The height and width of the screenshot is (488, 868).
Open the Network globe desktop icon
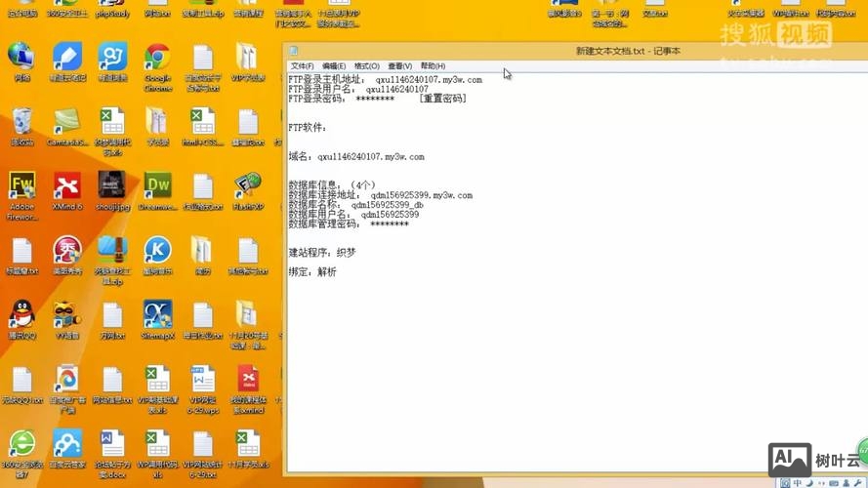(21, 61)
